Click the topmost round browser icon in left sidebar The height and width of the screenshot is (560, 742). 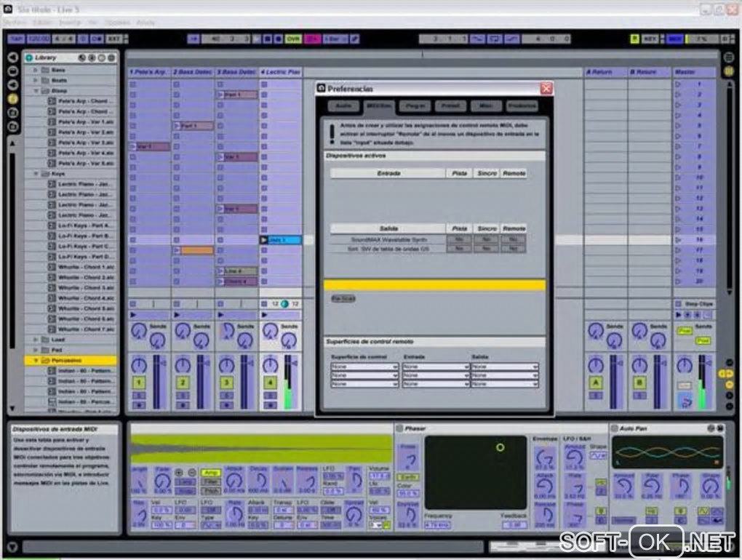click(x=13, y=57)
